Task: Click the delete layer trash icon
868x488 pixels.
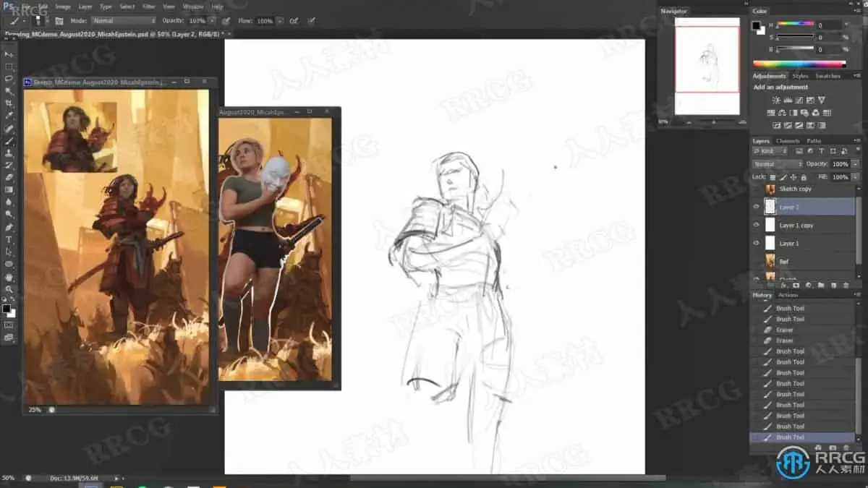Action: click(x=846, y=286)
